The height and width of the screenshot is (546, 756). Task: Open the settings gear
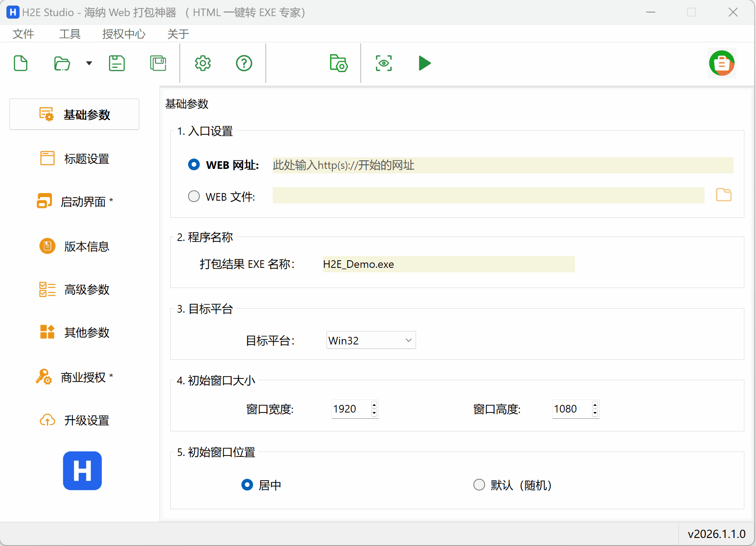(203, 63)
